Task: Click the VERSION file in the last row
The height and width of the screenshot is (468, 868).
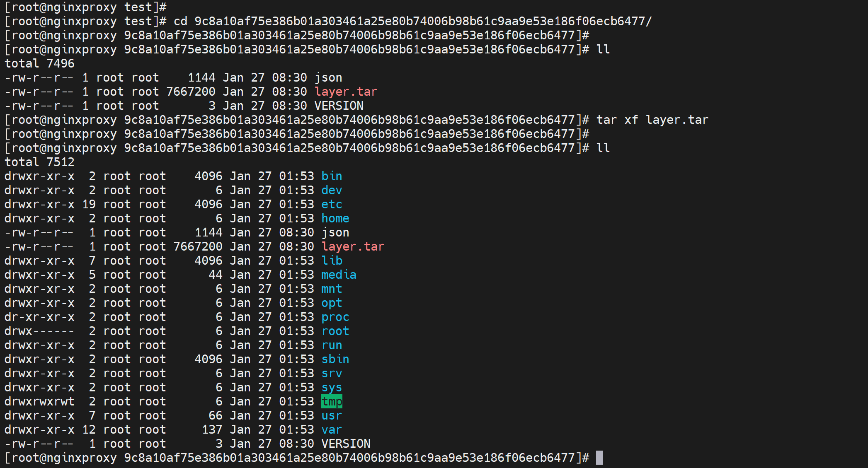Action: [346, 444]
